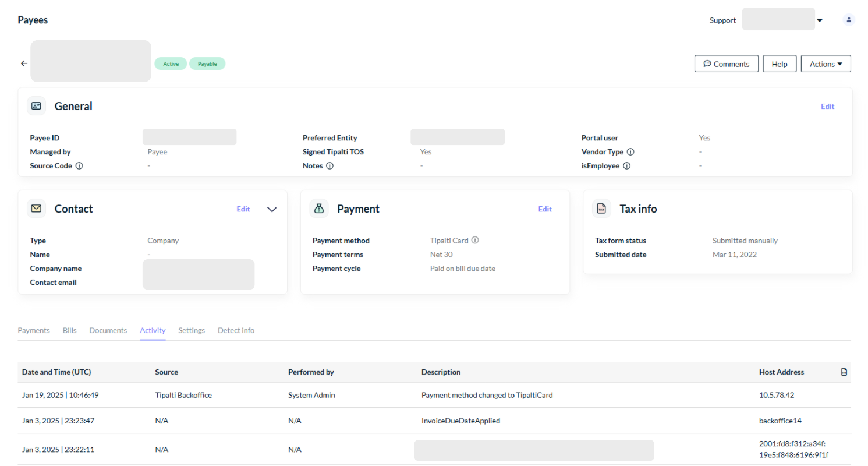The width and height of the screenshot is (868, 466).
Task: Switch to the Bills tab
Action: [x=69, y=330]
